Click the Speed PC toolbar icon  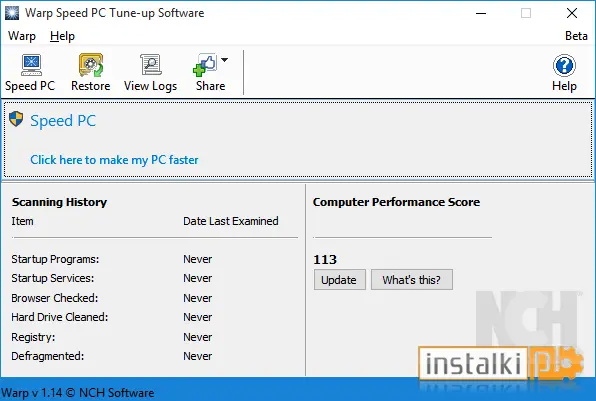[31, 65]
